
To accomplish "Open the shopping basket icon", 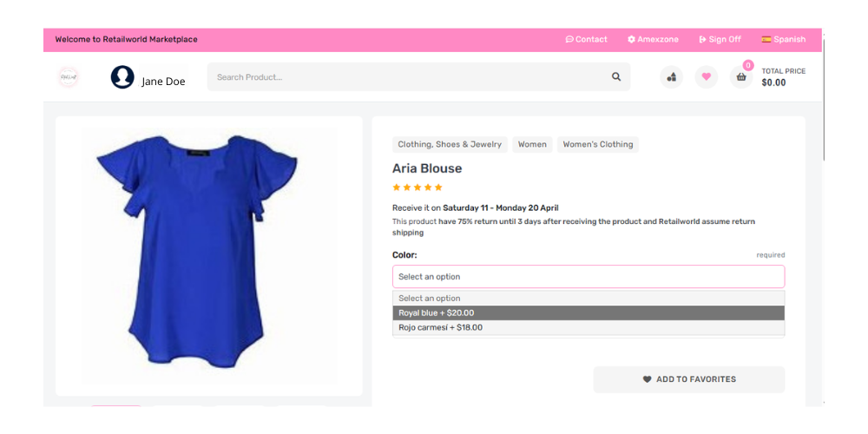I will click(x=740, y=77).
